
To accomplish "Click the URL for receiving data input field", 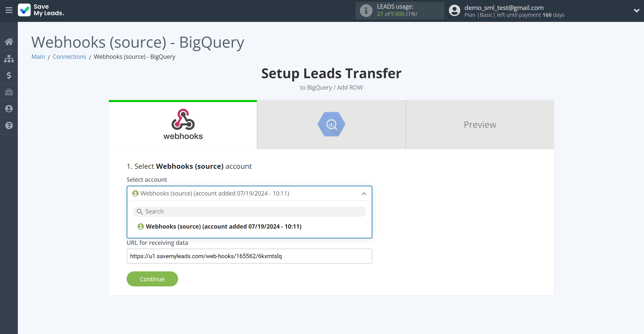I will [x=249, y=256].
